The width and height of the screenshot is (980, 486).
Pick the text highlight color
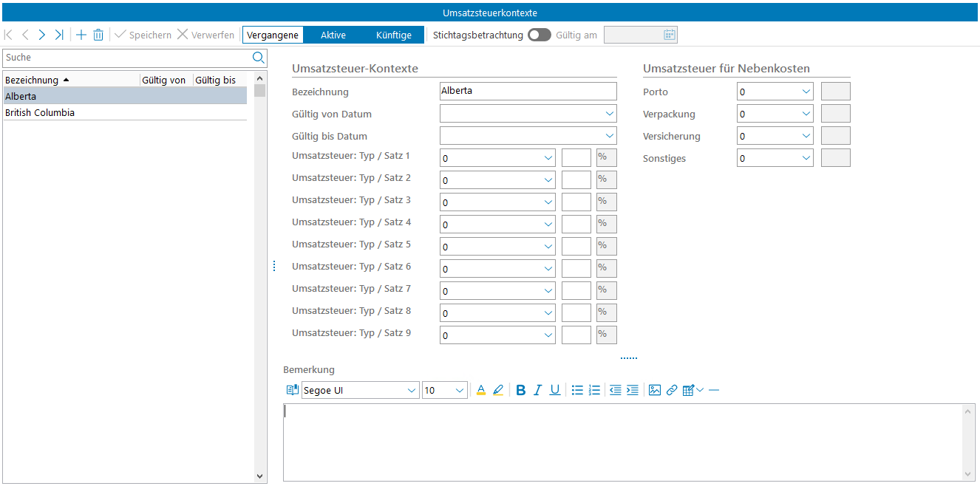click(x=497, y=390)
